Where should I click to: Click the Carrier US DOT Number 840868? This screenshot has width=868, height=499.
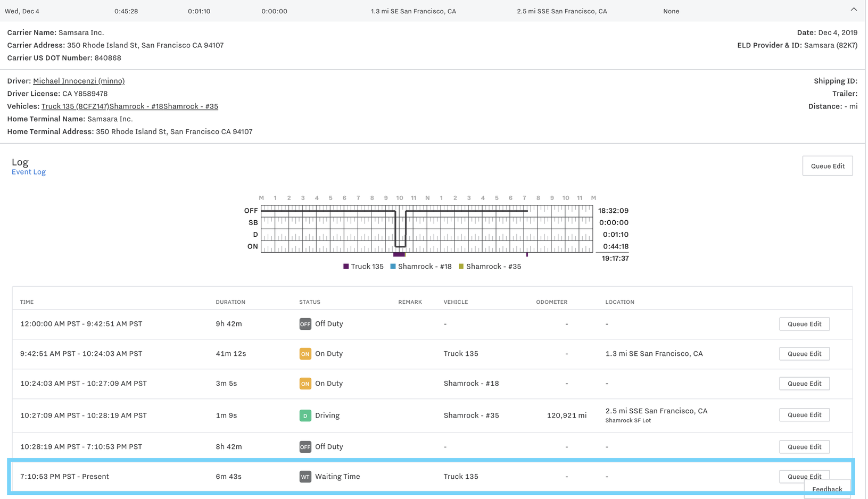64,58
